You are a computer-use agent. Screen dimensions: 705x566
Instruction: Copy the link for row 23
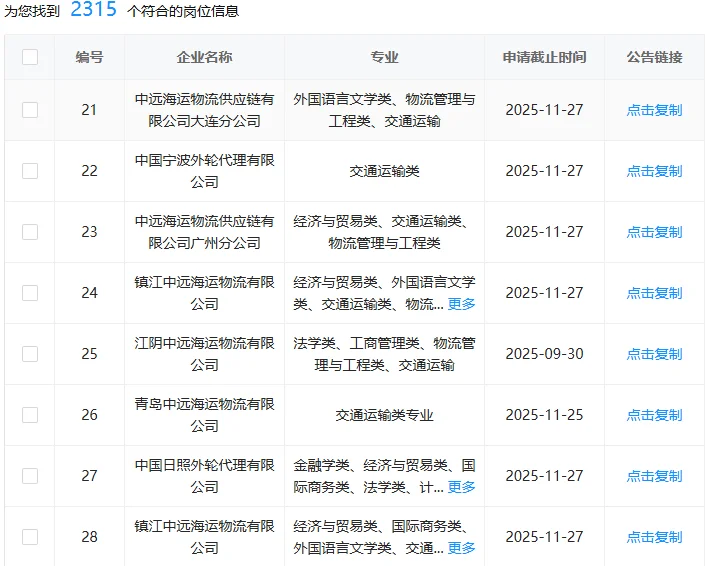(655, 232)
